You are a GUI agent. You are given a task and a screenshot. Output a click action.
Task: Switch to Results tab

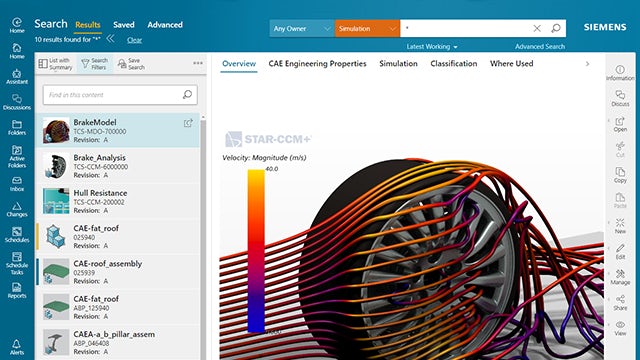pos(88,25)
